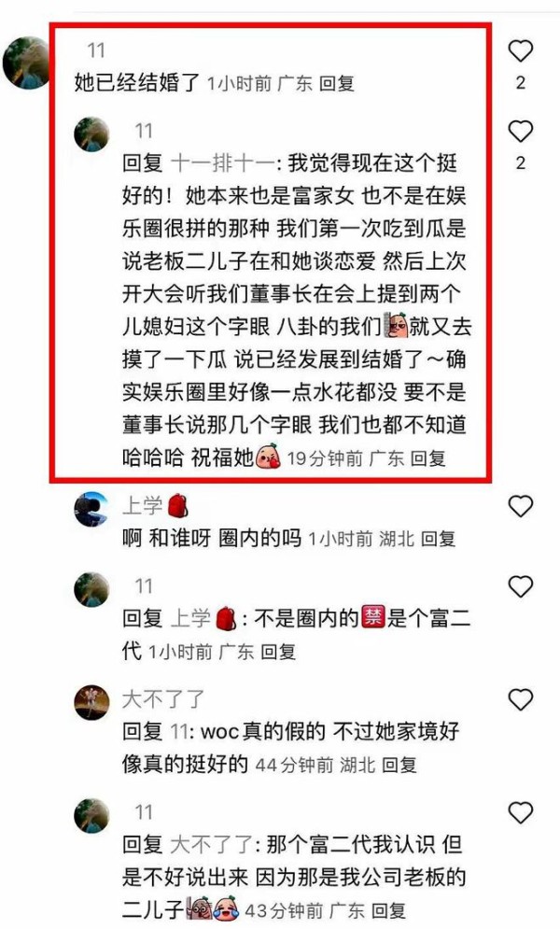Open the top commenter 11's avatar
560x929 pixels.
point(26,63)
